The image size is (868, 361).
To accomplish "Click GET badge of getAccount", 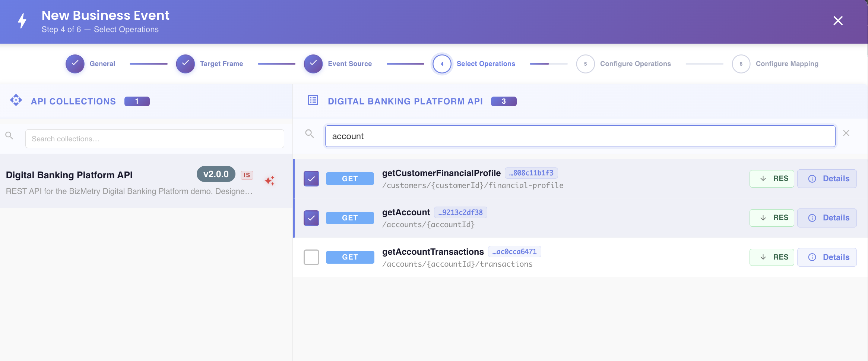I will pyautogui.click(x=350, y=218).
